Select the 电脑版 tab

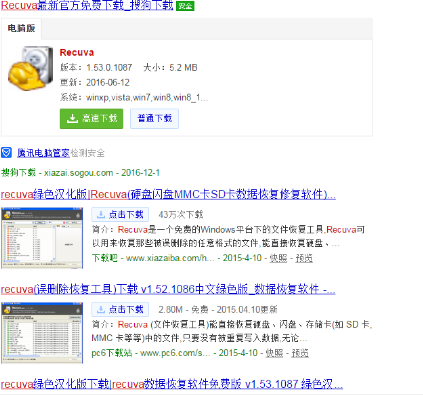coord(21,28)
